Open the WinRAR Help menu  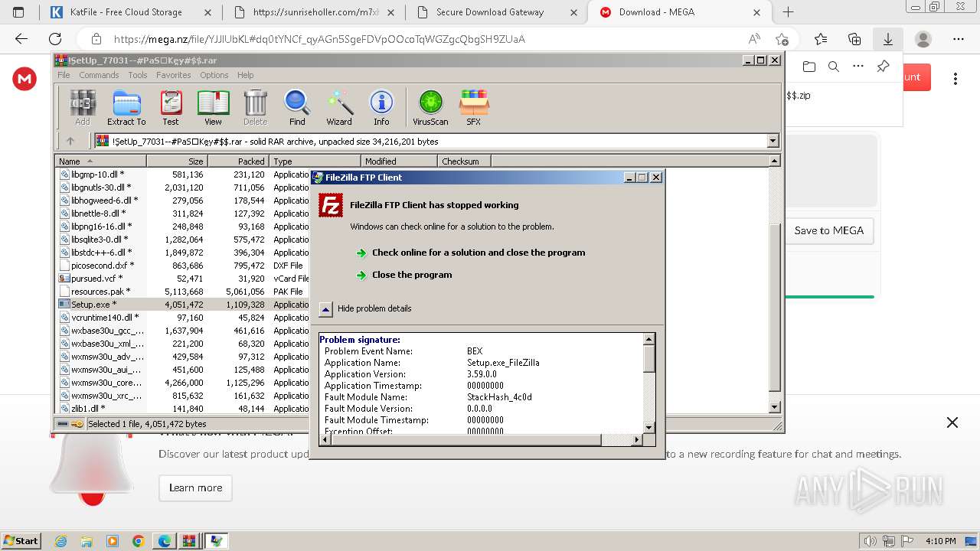[245, 75]
